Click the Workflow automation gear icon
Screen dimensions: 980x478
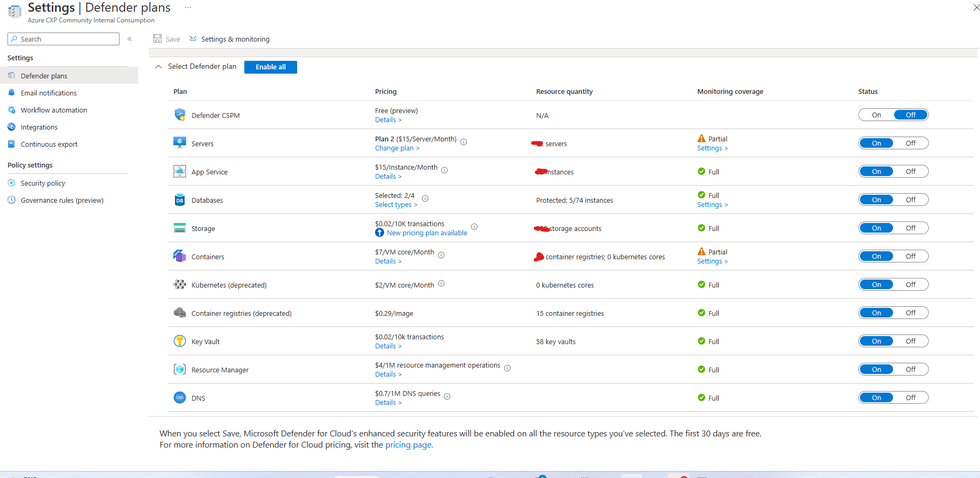tap(12, 110)
